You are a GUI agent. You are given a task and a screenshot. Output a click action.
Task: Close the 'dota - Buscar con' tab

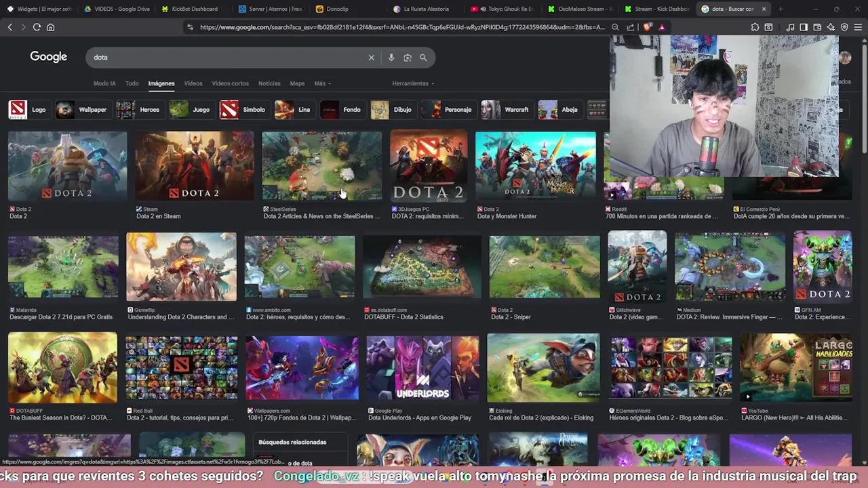pyautogui.click(x=764, y=9)
